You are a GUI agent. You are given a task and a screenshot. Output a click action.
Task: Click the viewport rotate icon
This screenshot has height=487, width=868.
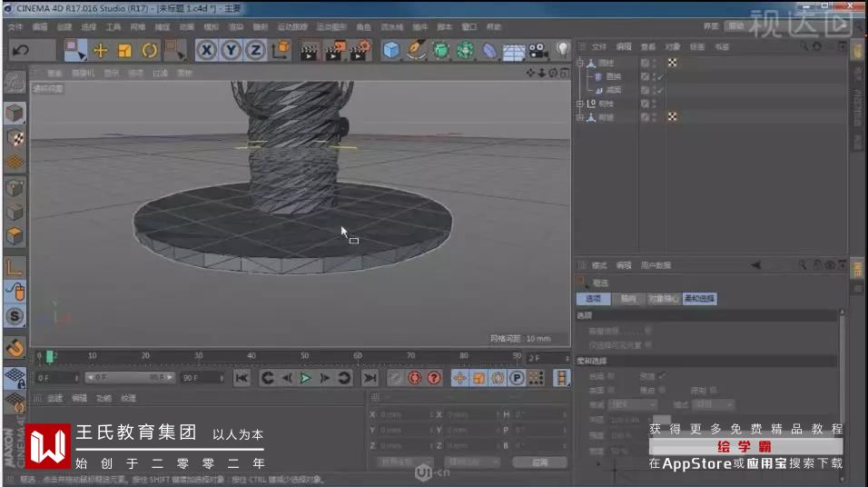(x=553, y=73)
